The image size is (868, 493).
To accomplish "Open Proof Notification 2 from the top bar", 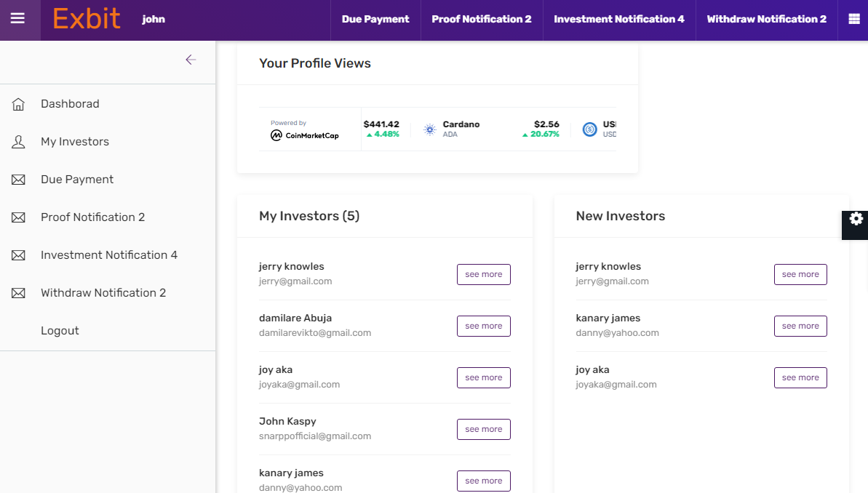I will (481, 19).
